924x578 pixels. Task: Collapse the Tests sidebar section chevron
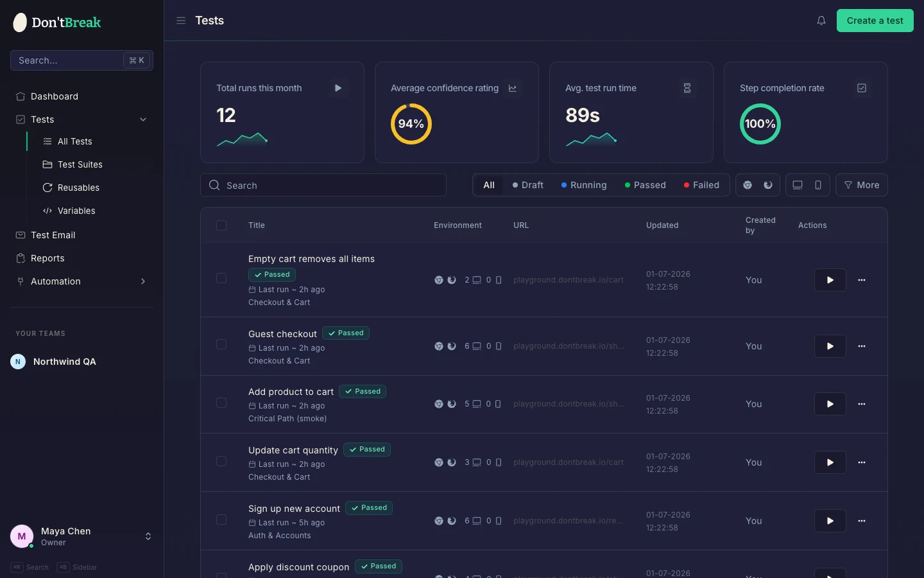click(143, 119)
